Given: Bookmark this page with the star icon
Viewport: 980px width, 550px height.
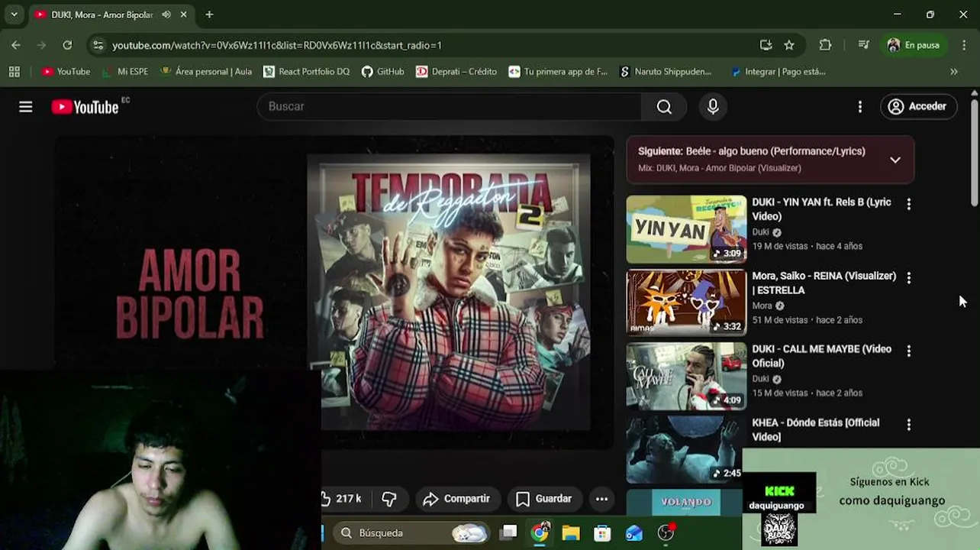Looking at the screenshot, I should point(789,45).
